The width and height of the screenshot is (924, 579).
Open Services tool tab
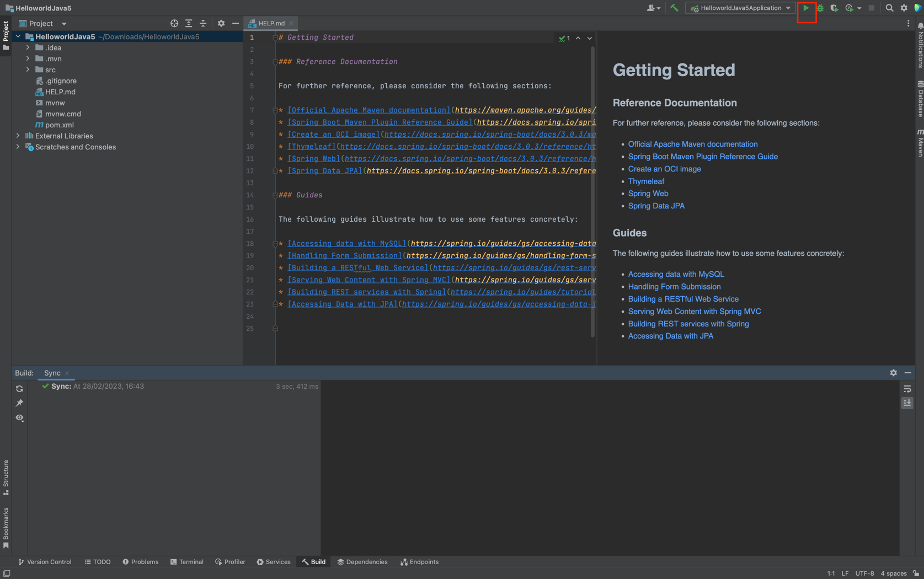(x=274, y=562)
